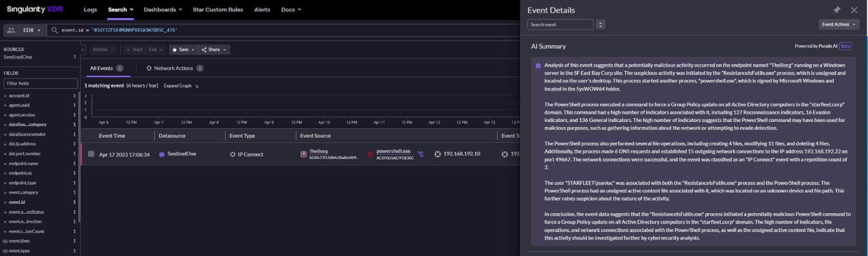Viewport: 868px width, 256px height.
Task: Click the Purple AI icon in summary
Action: [538, 65]
